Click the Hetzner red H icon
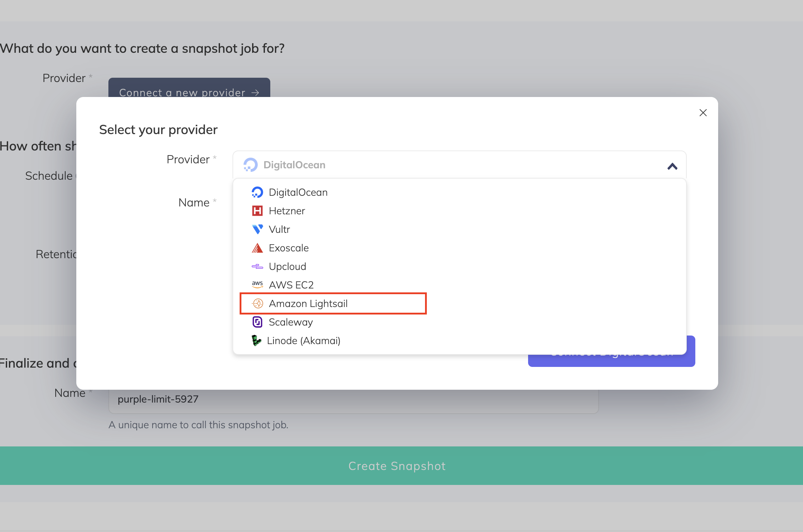The height and width of the screenshot is (532, 803). pos(257,211)
